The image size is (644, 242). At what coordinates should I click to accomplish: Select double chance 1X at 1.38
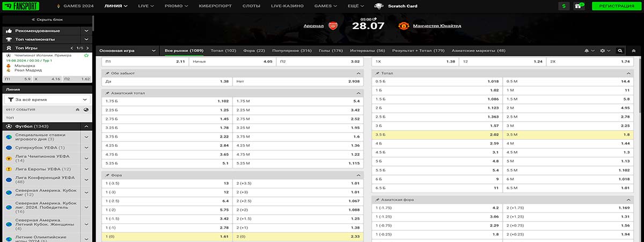coord(415,61)
